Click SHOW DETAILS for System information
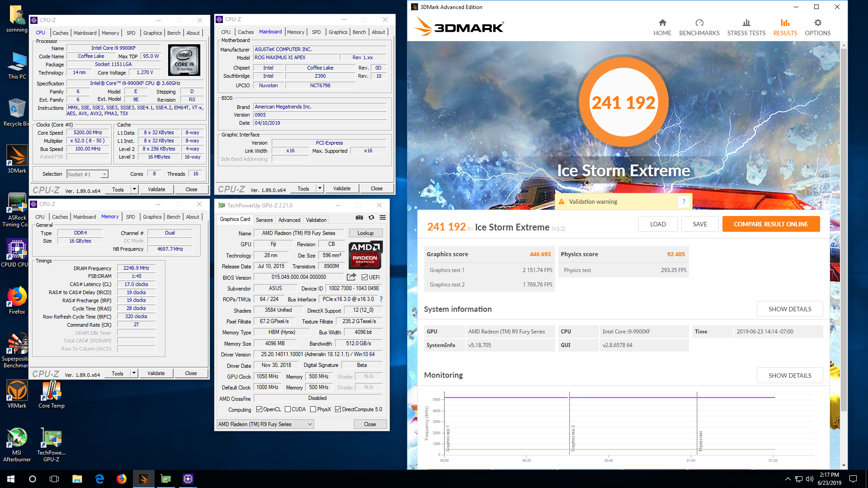The image size is (868, 488). coord(790,309)
